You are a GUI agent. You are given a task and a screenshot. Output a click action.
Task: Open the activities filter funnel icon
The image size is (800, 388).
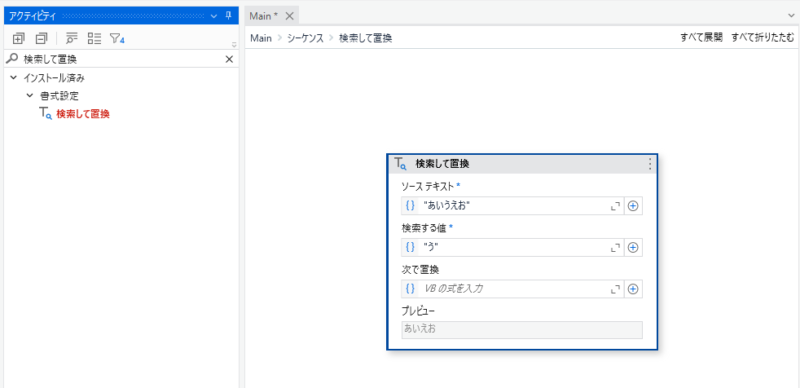117,38
